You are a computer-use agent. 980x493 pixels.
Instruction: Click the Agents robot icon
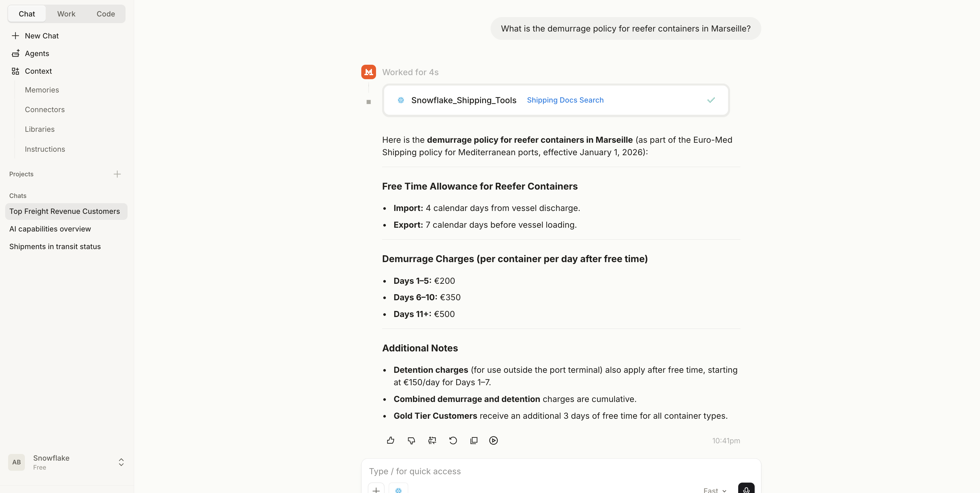(x=15, y=53)
